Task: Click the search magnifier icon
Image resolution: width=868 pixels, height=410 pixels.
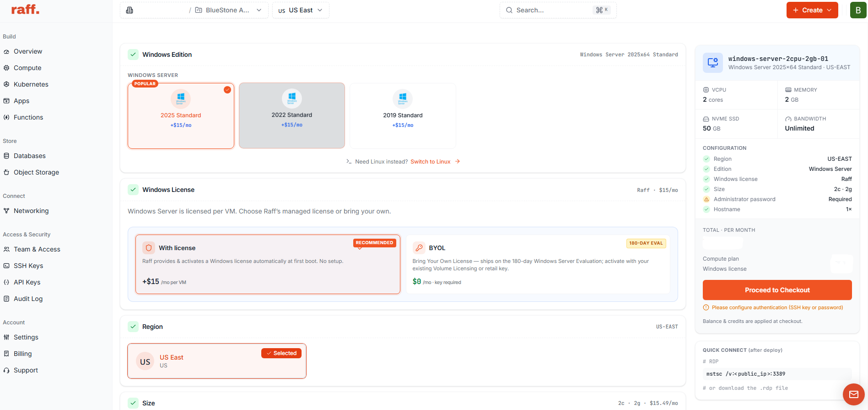Action: point(509,10)
